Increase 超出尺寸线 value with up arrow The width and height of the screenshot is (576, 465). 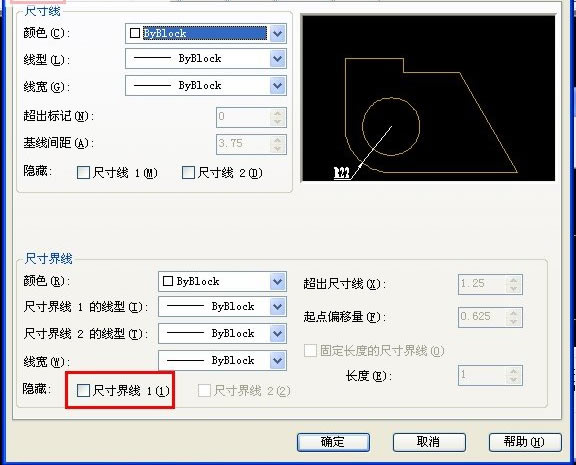tap(514, 280)
